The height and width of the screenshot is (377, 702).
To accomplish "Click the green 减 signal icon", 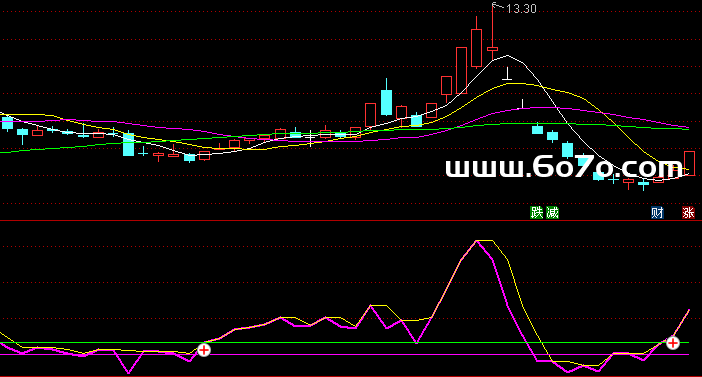I will [x=552, y=212].
